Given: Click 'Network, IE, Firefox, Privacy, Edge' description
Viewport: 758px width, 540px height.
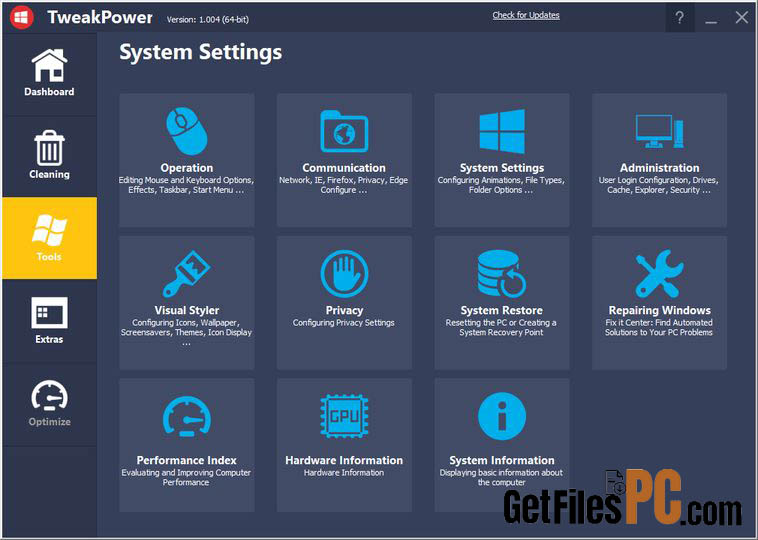Looking at the screenshot, I should pyautogui.click(x=344, y=180).
